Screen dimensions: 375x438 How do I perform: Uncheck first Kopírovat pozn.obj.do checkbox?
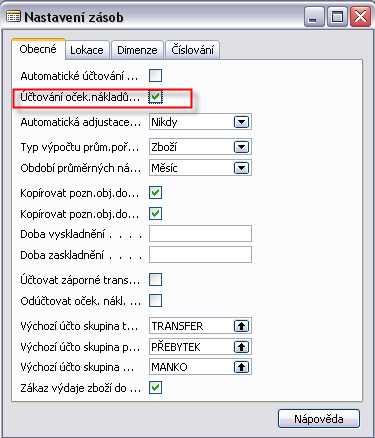point(155,193)
